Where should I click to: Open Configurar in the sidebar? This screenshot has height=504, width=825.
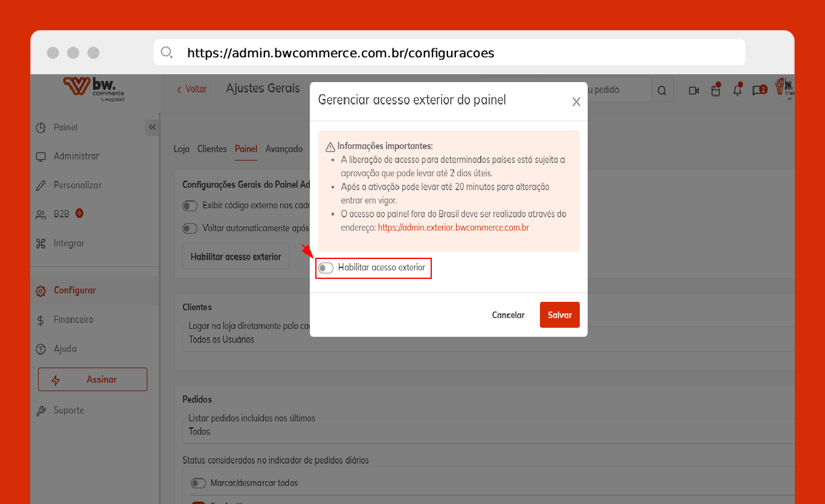pyautogui.click(x=66, y=290)
